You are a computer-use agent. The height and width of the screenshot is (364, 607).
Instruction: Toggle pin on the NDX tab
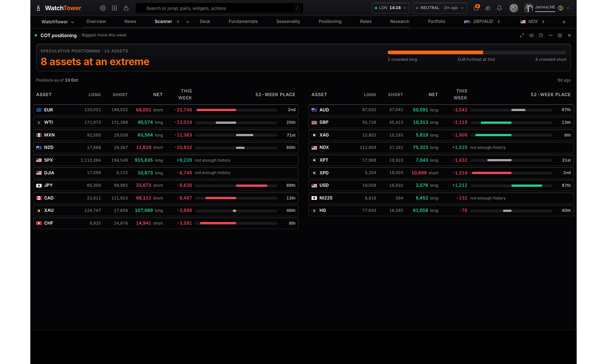click(x=543, y=22)
